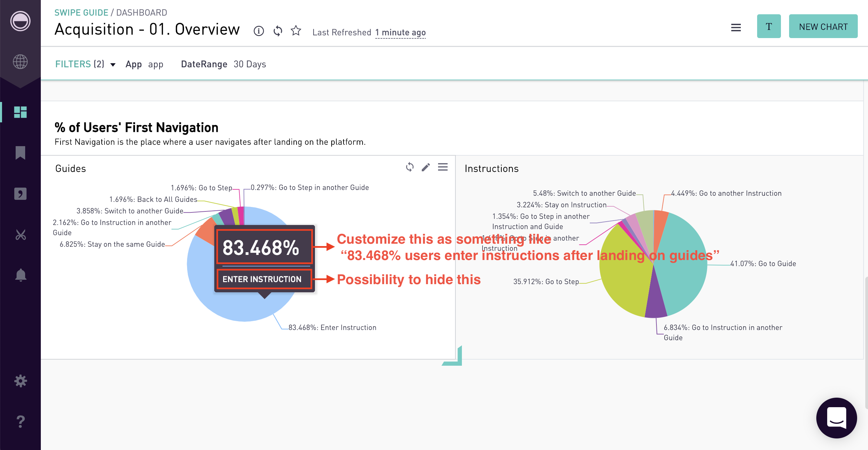Click the Instructions chart title

click(491, 169)
